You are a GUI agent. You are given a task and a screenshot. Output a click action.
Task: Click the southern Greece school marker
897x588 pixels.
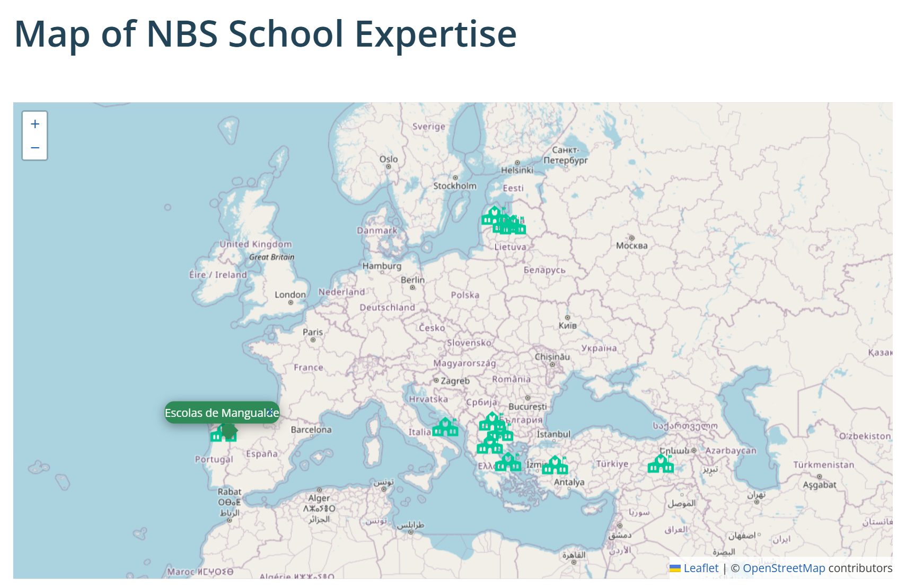(x=508, y=462)
